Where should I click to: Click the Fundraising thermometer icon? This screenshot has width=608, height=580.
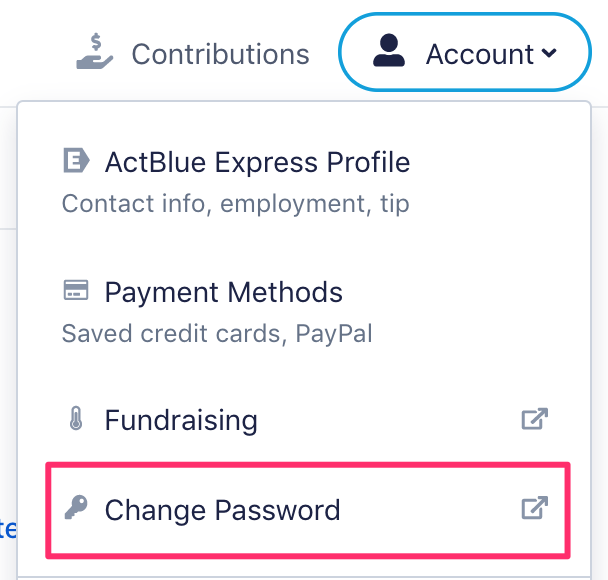76,418
